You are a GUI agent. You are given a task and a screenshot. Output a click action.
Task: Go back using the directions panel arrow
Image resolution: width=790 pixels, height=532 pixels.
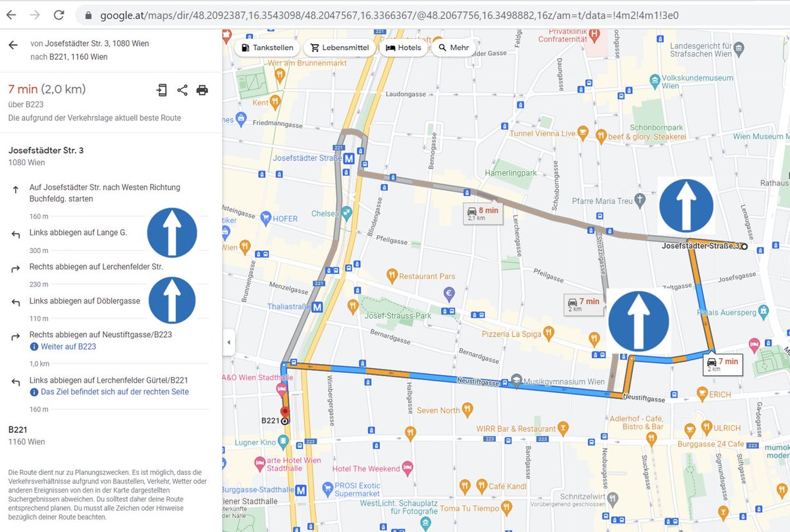click(13, 45)
